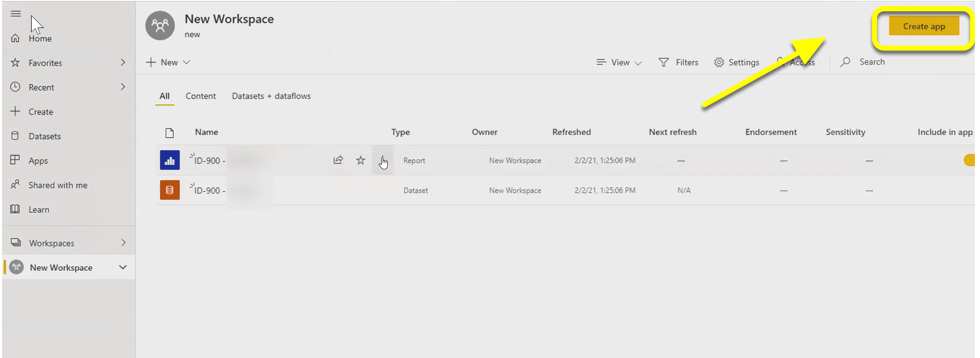Sort by the Owner column header
980x358 pixels.
pos(485,132)
